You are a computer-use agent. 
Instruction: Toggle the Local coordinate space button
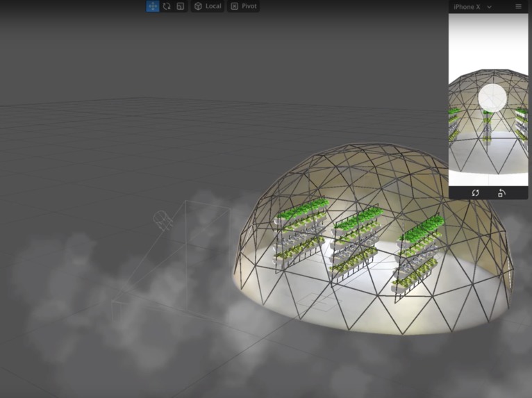point(208,6)
